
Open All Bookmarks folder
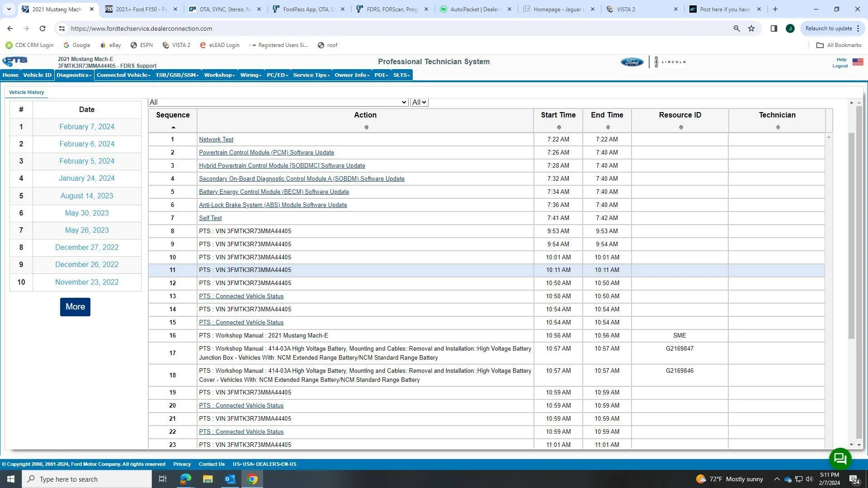click(x=839, y=45)
